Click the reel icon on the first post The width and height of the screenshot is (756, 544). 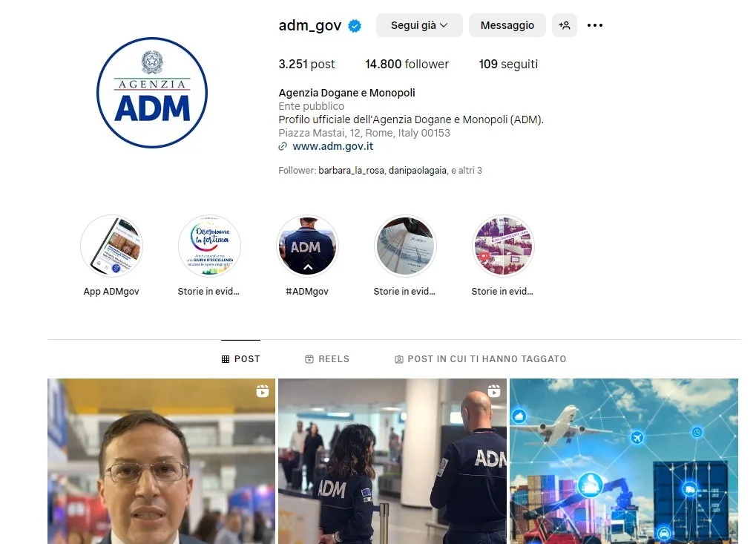click(x=263, y=391)
